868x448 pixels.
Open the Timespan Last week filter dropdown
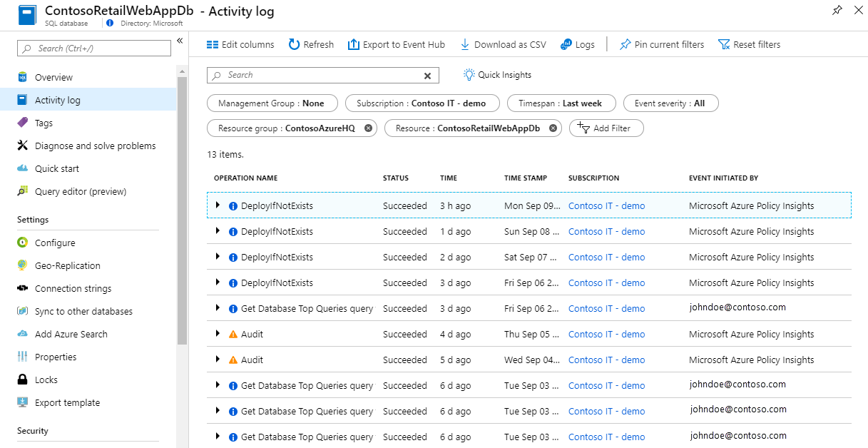(x=561, y=103)
